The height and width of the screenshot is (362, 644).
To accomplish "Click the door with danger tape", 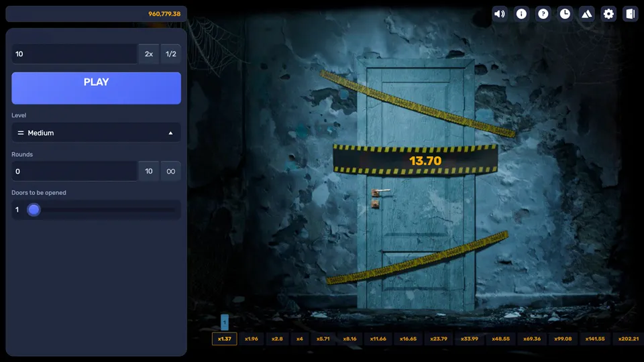I will (416, 185).
